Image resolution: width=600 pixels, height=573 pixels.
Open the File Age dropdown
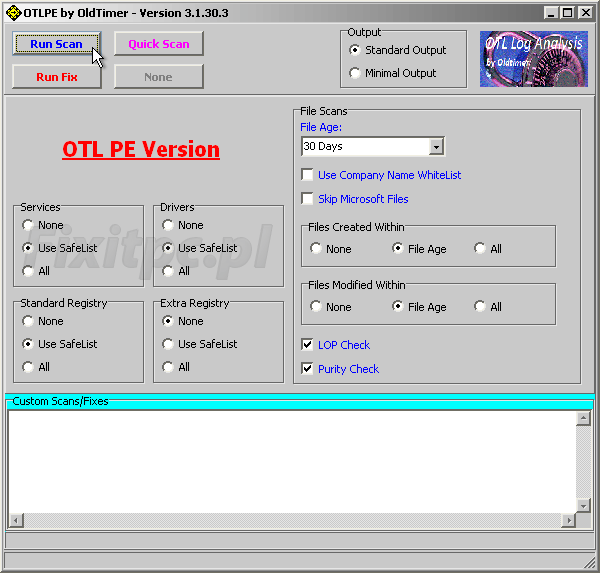[x=436, y=146]
